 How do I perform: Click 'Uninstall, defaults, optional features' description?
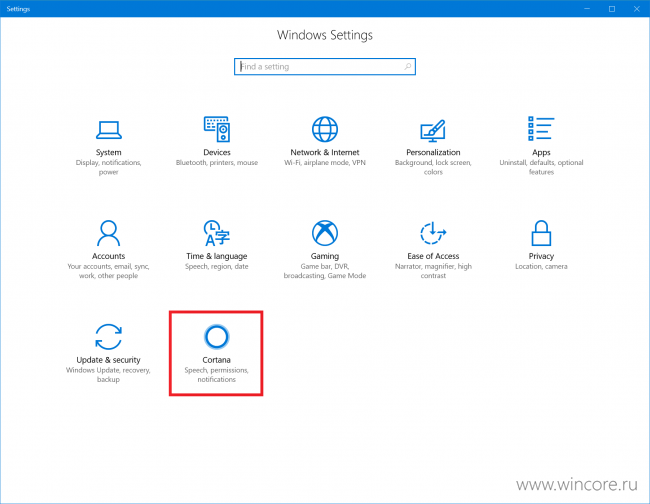click(x=541, y=167)
